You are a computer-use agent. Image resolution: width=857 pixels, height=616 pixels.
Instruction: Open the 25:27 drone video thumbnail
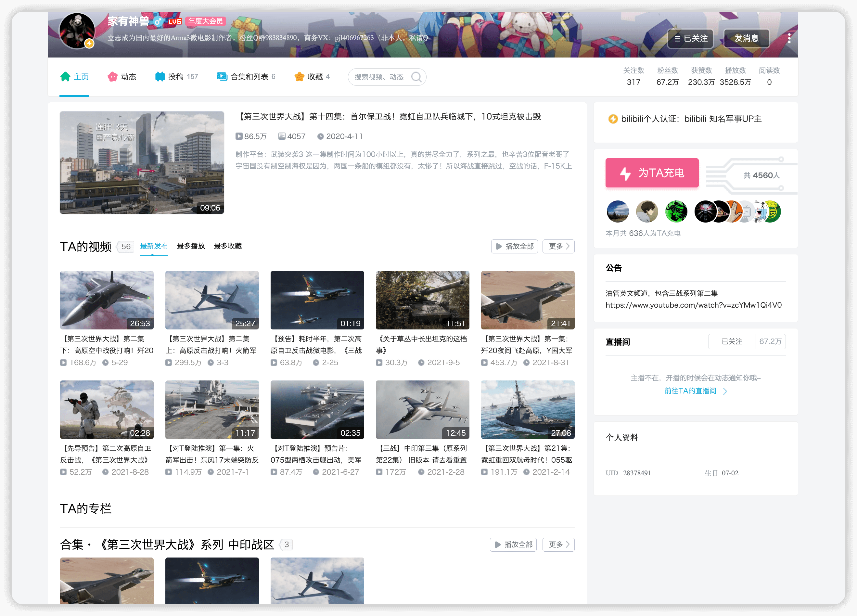212,300
